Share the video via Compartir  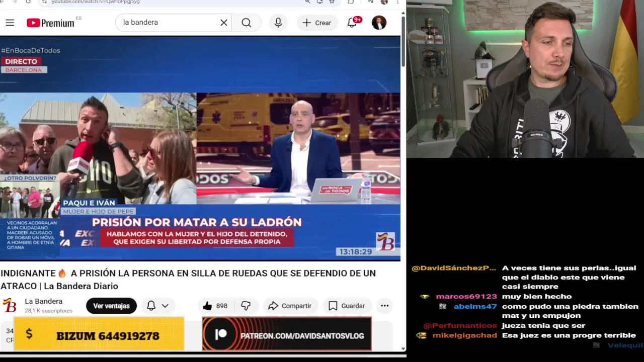coord(290,306)
